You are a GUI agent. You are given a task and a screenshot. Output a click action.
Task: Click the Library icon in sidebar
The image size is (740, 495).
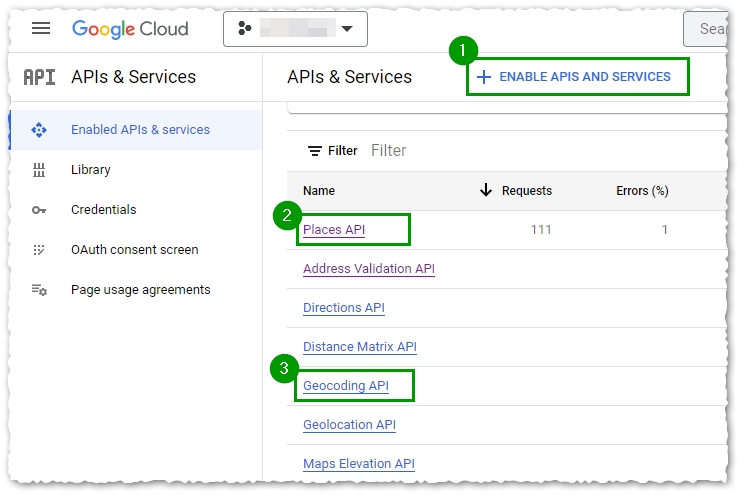tap(39, 170)
